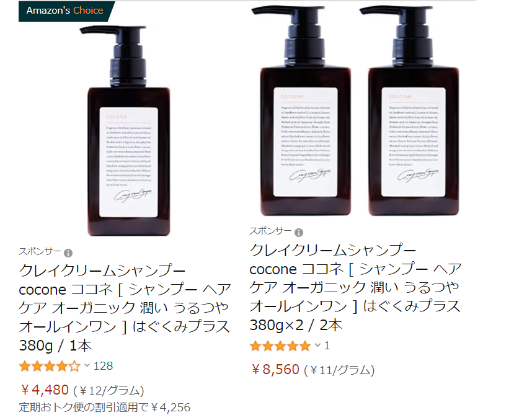Viewport: 532px width, 420px height.
Task: Click the sponsor info icon on two-bottle listing
Action: [x=299, y=233]
